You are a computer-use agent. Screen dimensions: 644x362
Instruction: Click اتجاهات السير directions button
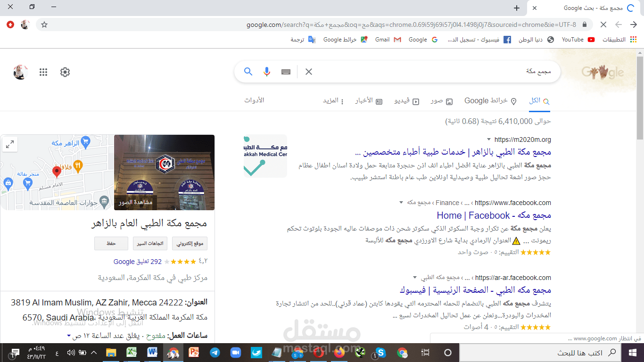coord(151,244)
